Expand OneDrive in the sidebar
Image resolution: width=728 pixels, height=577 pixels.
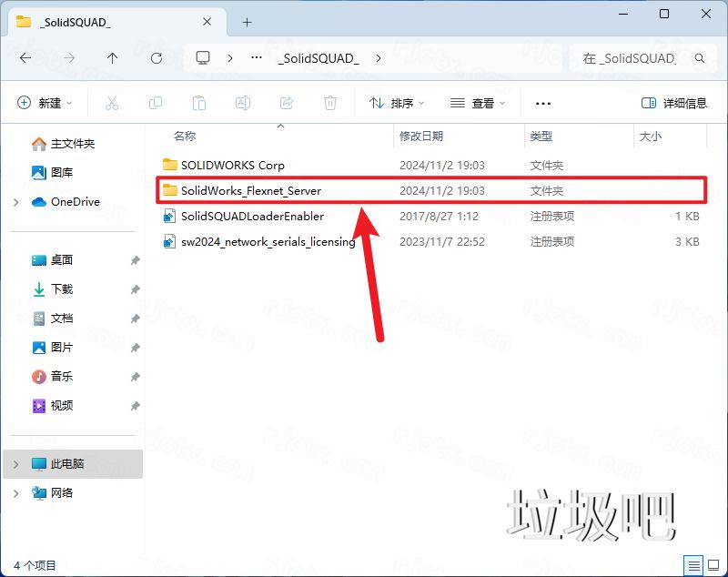[15, 201]
